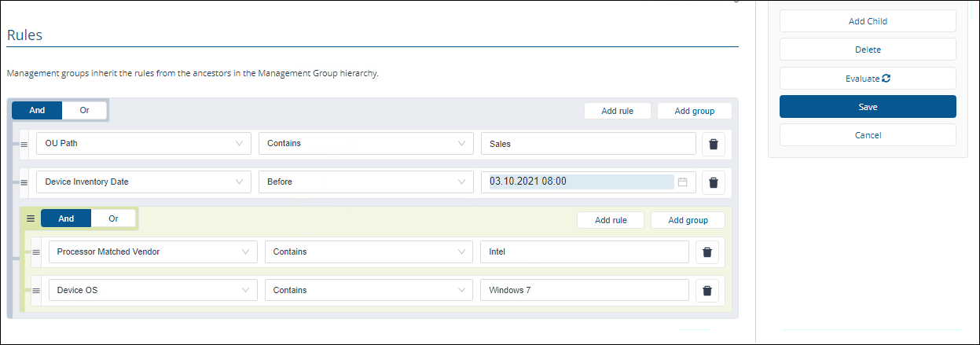Click trash icon for Device Inventory Date rule

pyautogui.click(x=713, y=182)
